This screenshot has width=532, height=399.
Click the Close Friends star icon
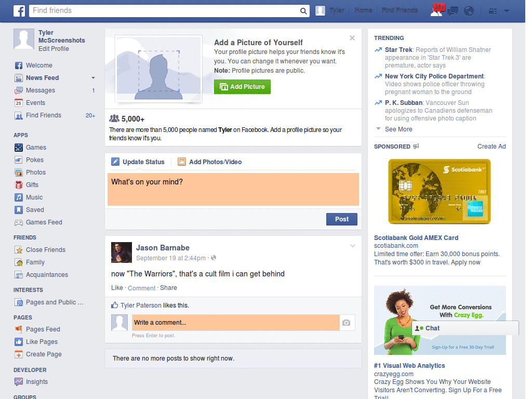pos(19,250)
